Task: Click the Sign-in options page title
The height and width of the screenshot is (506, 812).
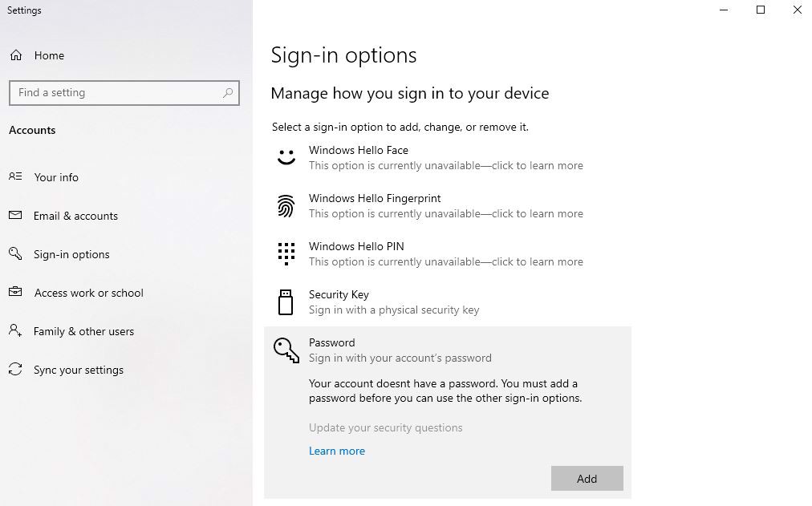Action: (x=343, y=55)
